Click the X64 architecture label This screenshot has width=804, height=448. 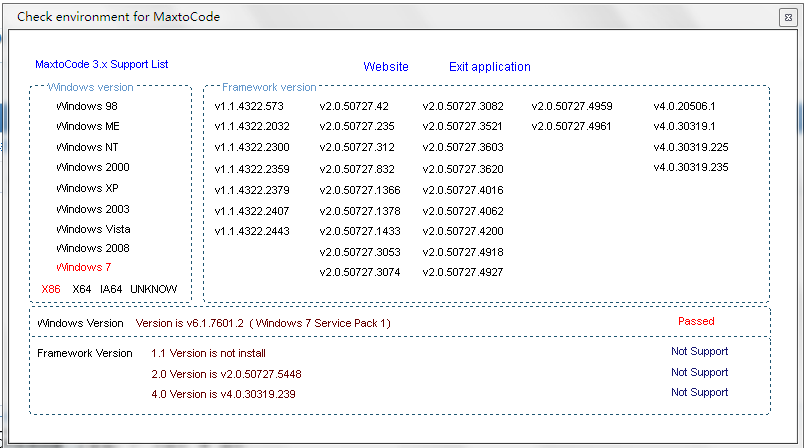(82, 289)
